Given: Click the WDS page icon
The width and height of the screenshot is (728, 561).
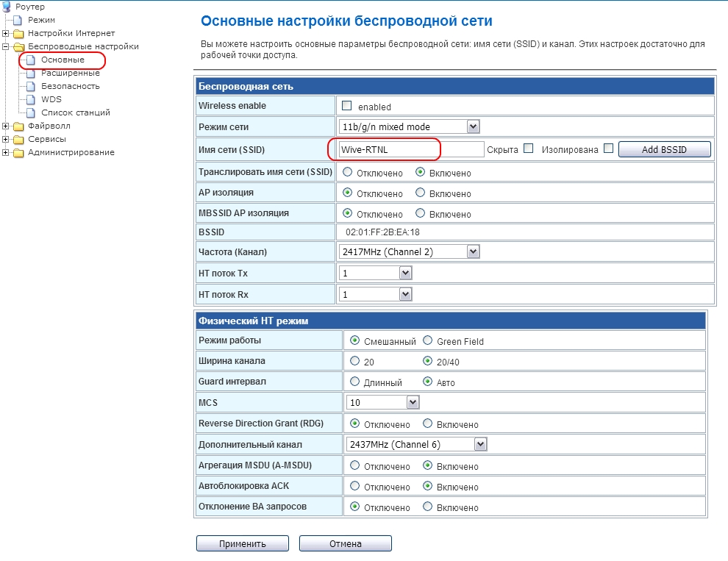Looking at the screenshot, I should (31, 99).
